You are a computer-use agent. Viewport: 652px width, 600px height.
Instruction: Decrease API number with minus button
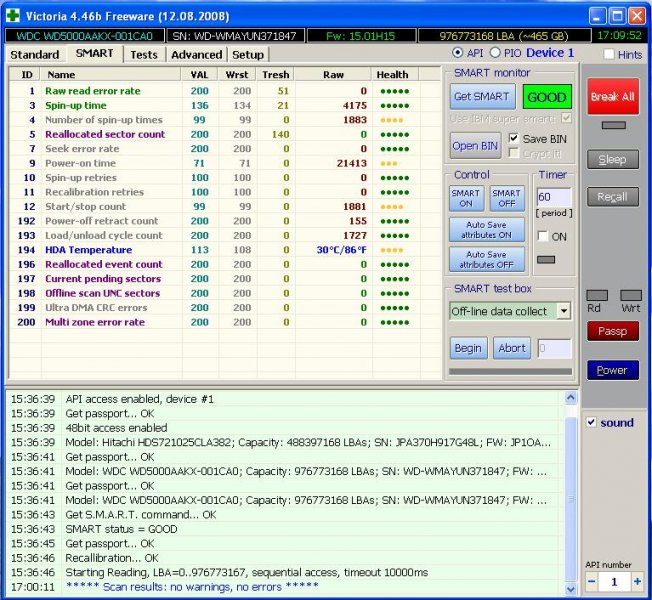click(592, 581)
